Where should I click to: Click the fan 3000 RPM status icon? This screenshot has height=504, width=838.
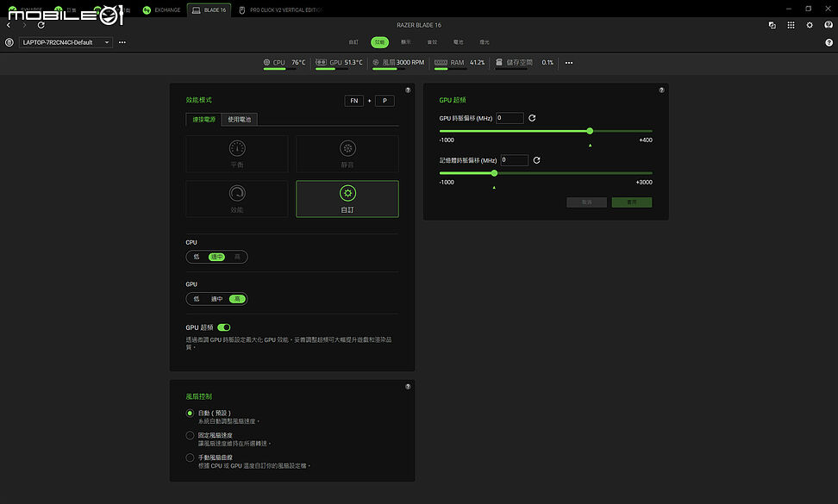pos(376,63)
